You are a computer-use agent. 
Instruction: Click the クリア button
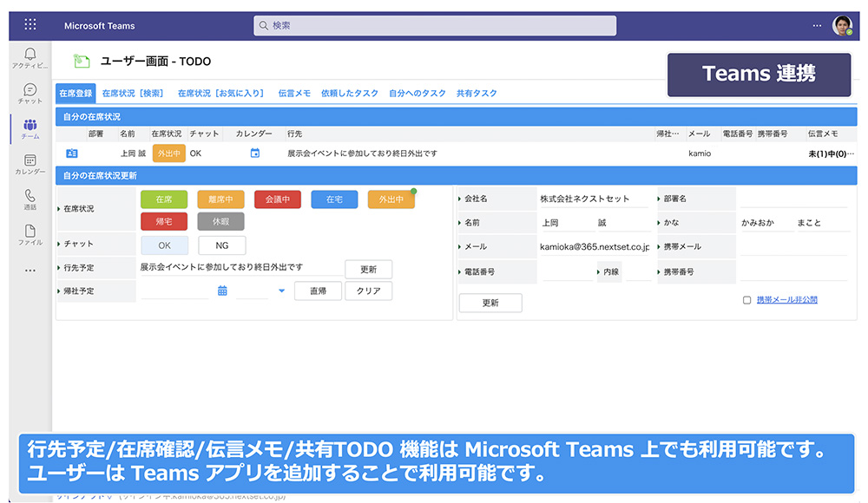(x=368, y=291)
